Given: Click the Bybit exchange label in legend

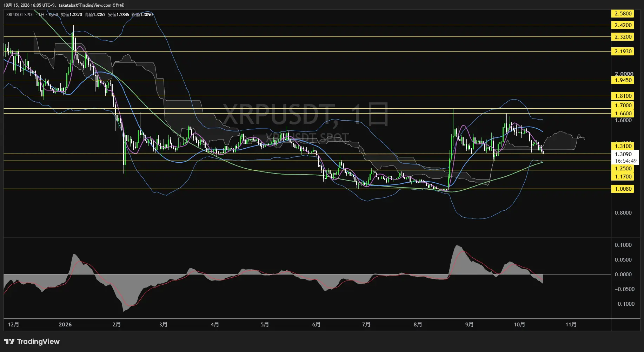Looking at the screenshot, I should tap(53, 15).
